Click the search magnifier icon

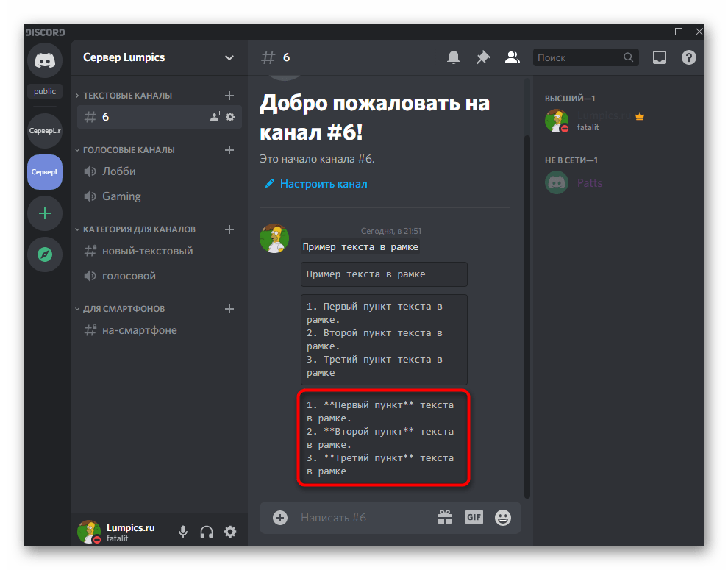[628, 57]
